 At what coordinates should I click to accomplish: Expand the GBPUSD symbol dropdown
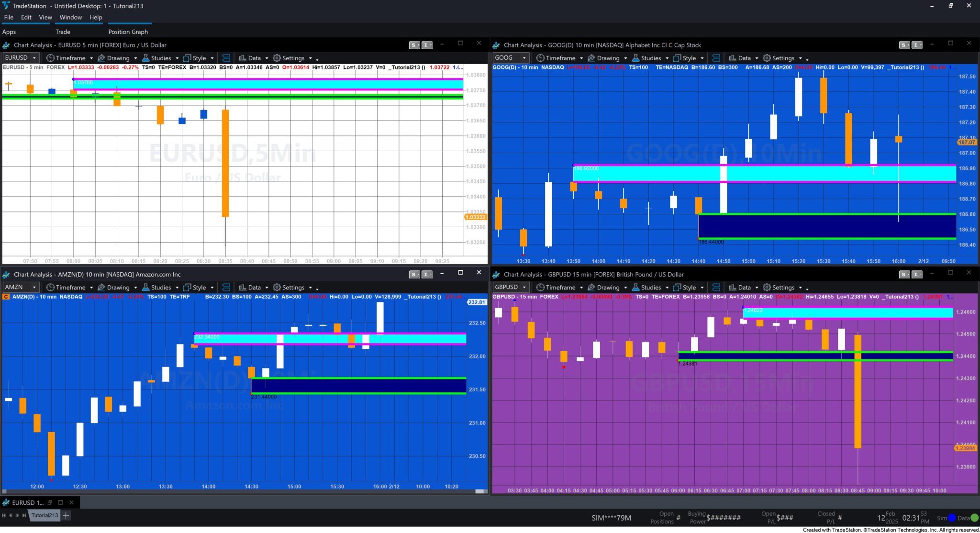(524, 288)
